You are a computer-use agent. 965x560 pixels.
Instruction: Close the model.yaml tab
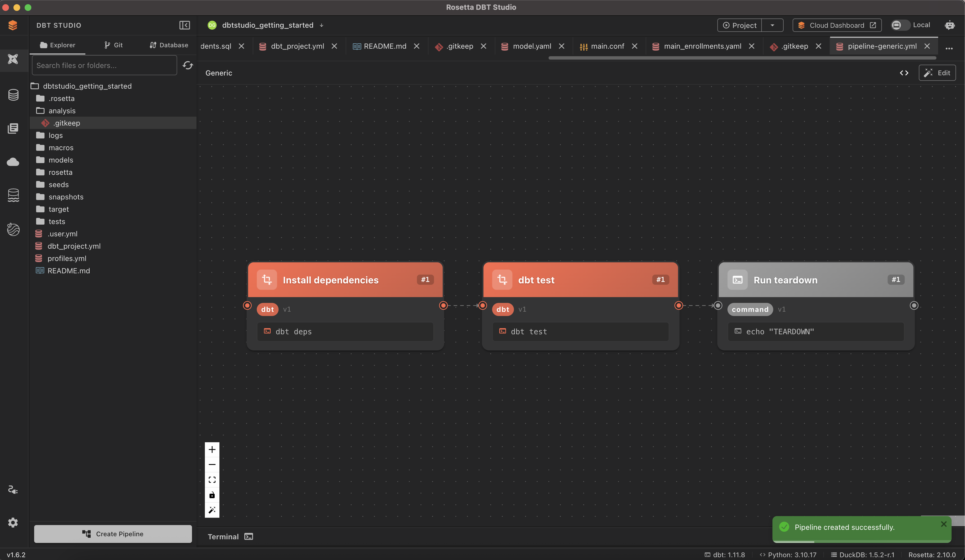[561, 46]
